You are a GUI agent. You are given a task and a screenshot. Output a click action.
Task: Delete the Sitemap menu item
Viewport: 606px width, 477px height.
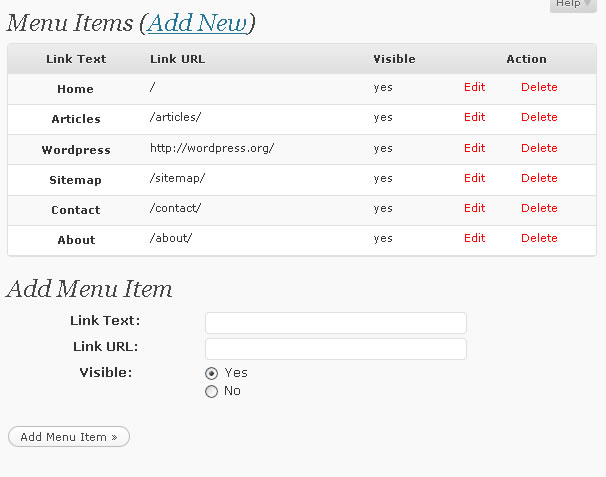[x=539, y=178]
